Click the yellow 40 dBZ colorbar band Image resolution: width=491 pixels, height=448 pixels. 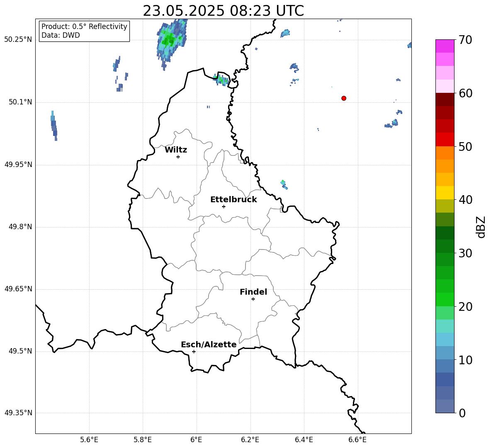[x=445, y=193]
